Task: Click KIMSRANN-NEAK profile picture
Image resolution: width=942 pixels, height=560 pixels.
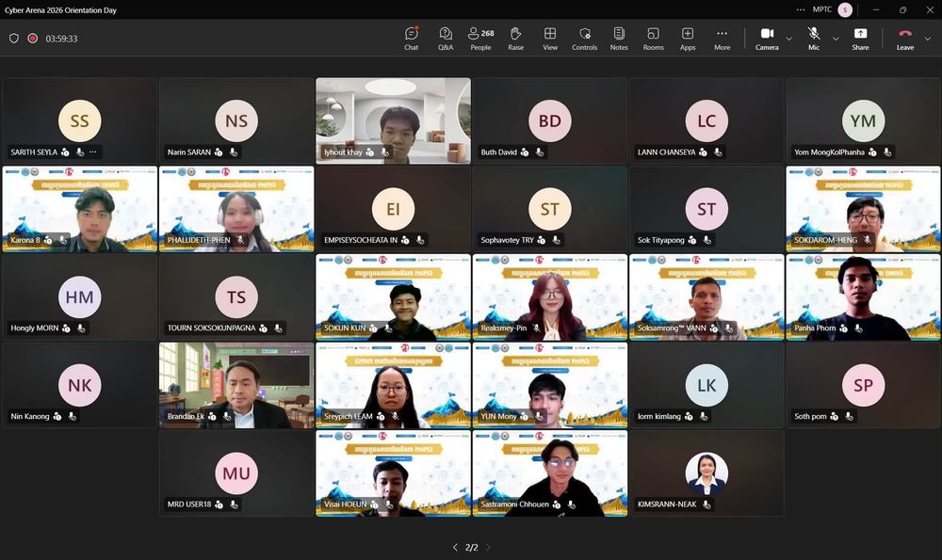Action: tap(706, 473)
